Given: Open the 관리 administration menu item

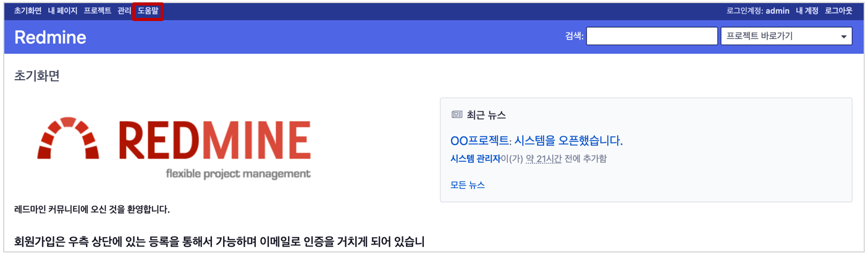Looking at the screenshot, I should [124, 10].
